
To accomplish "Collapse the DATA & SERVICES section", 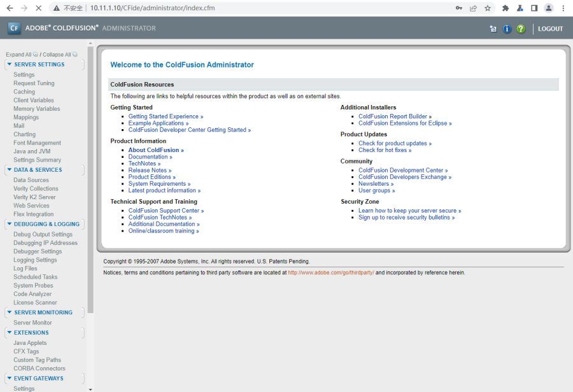I will coord(10,169).
